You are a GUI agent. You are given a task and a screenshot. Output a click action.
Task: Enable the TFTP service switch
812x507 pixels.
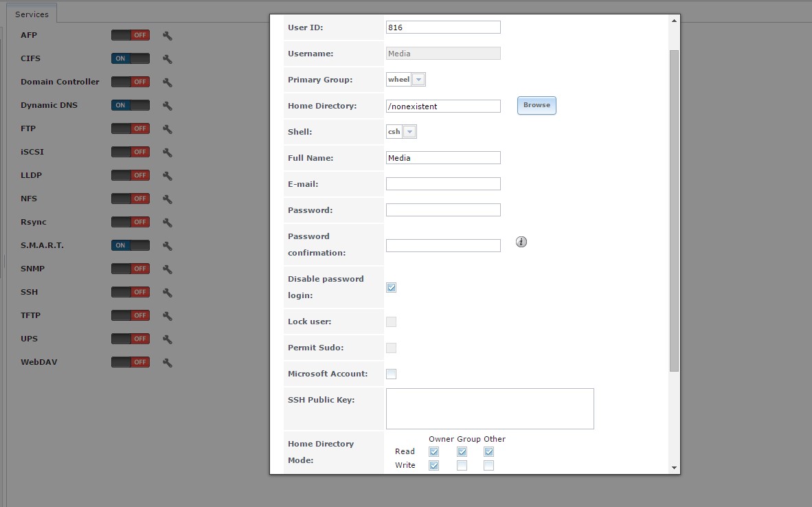click(131, 315)
